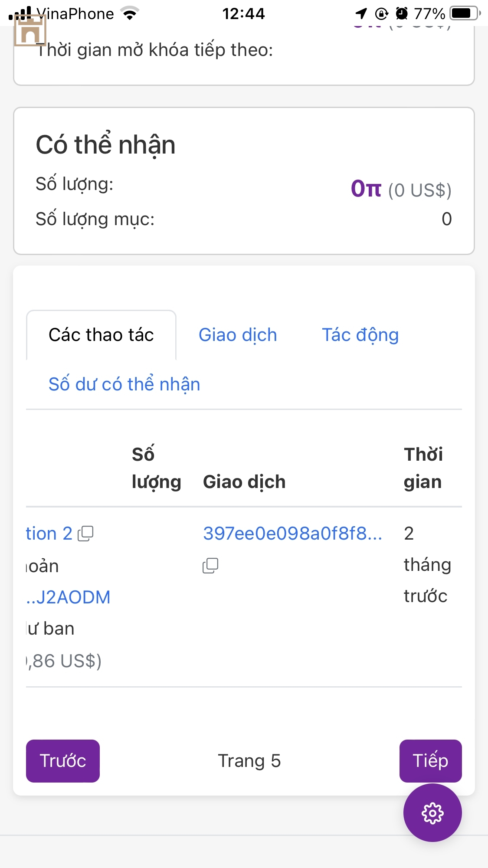
Task: Tap the Wi-Fi status icon
Action: click(x=130, y=13)
